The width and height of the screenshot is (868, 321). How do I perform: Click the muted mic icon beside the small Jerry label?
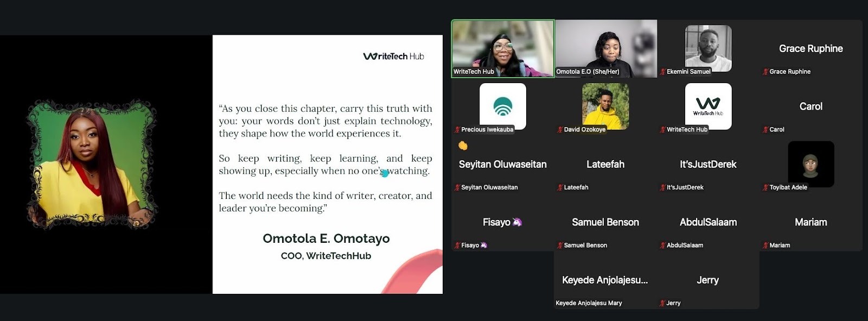662,303
